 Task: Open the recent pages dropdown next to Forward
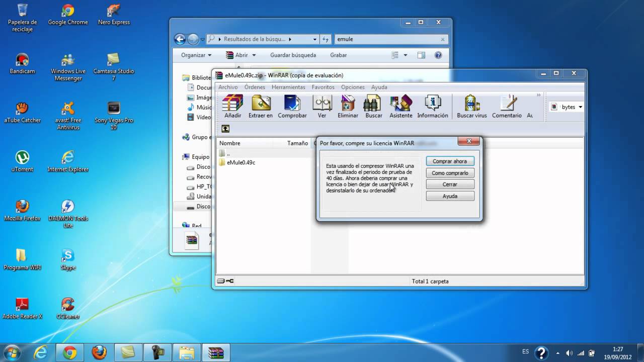pos(202,39)
